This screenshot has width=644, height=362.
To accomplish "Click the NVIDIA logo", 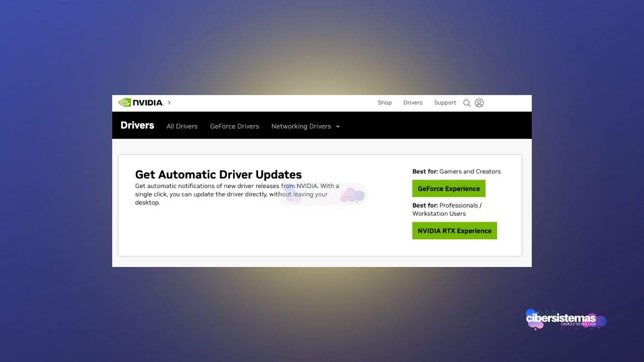I will 140,103.
